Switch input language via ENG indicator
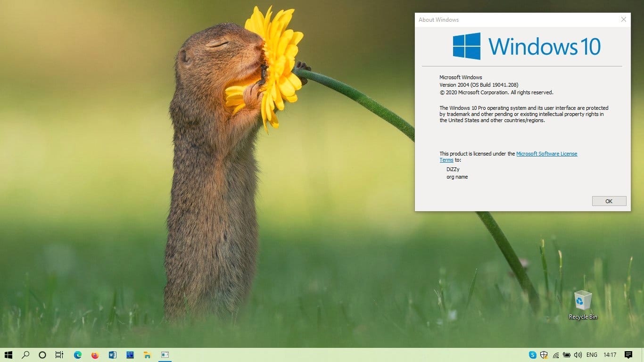Viewport: 644px width, 362px height. (x=592, y=355)
